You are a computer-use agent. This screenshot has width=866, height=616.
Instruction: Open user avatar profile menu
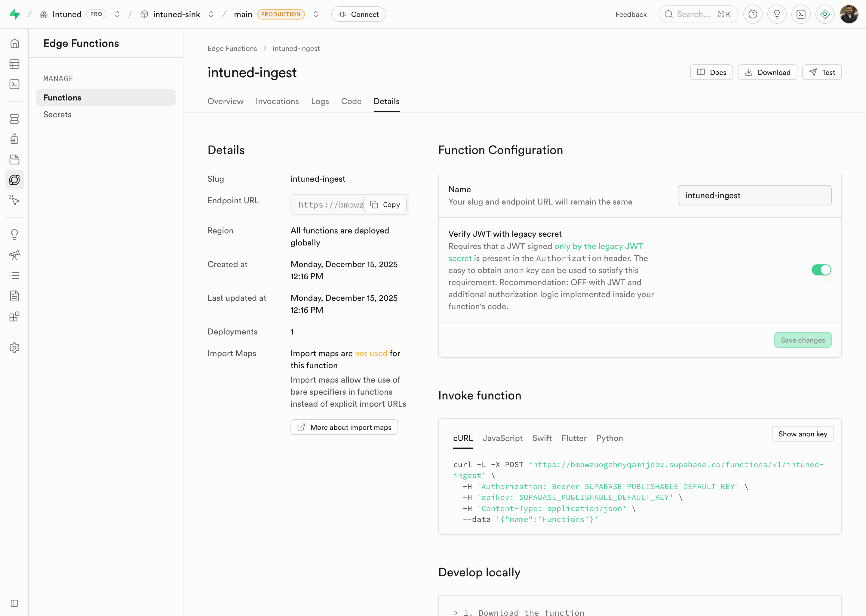tap(849, 14)
